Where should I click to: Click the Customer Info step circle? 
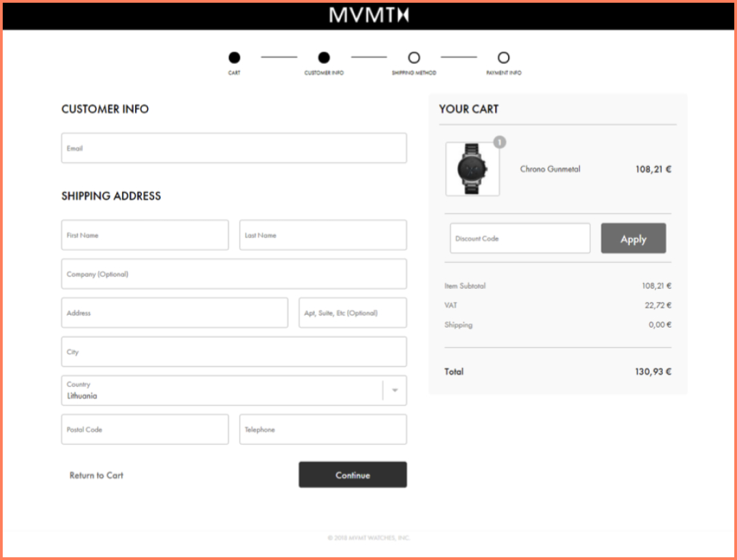(324, 57)
